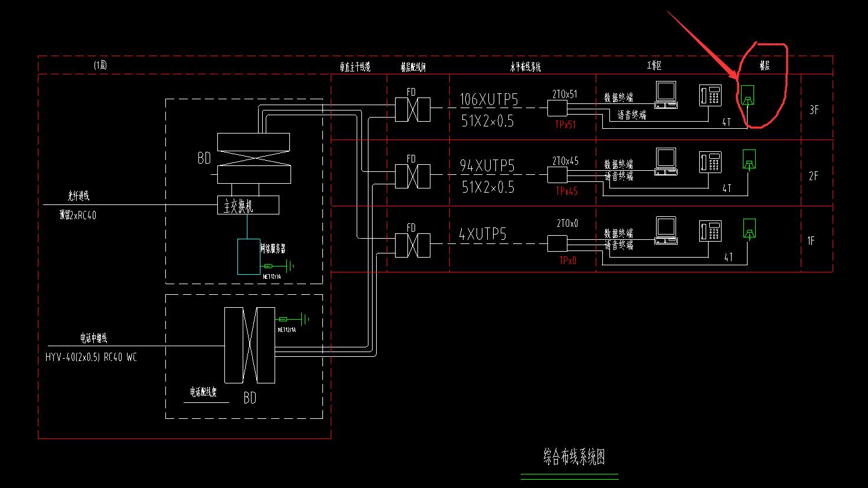
Task: Click the FD distributor symbol on 2F row
Action: coord(412,176)
